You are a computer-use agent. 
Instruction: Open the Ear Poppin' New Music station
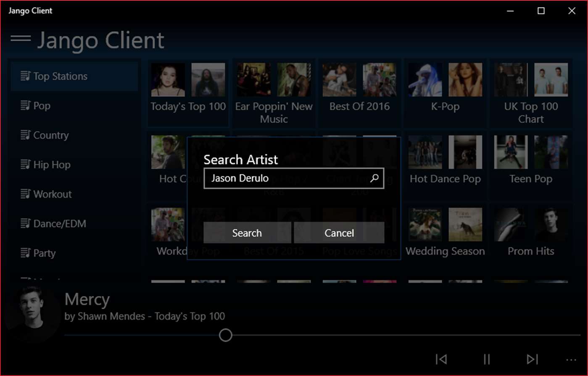tap(274, 93)
